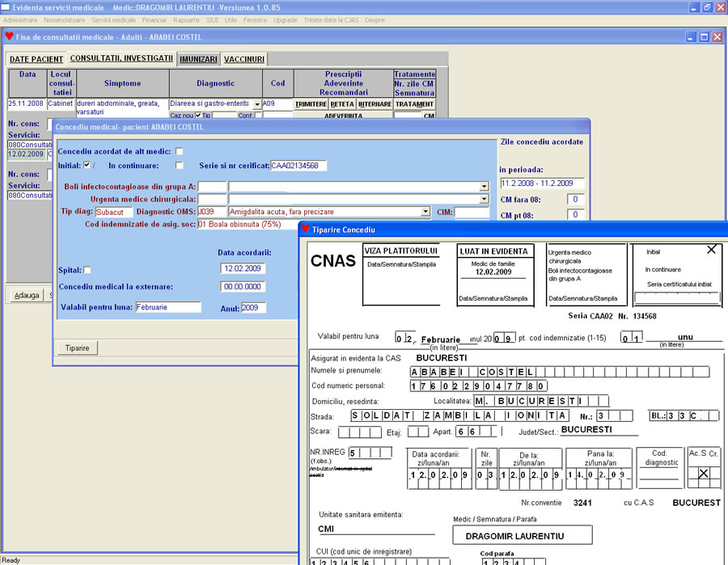
Task: Select the VACCINURI tab
Action: (243, 59)
